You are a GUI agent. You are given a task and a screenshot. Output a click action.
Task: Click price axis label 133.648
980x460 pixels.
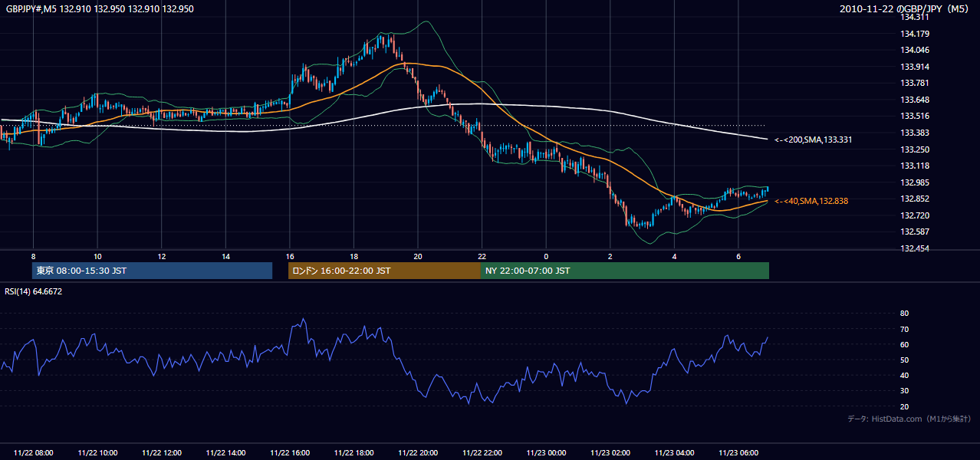click(916, 100)
